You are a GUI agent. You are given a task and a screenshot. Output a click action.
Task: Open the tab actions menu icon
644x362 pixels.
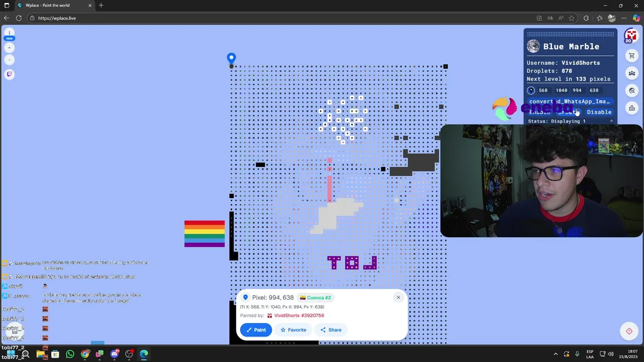coord(7,6)
